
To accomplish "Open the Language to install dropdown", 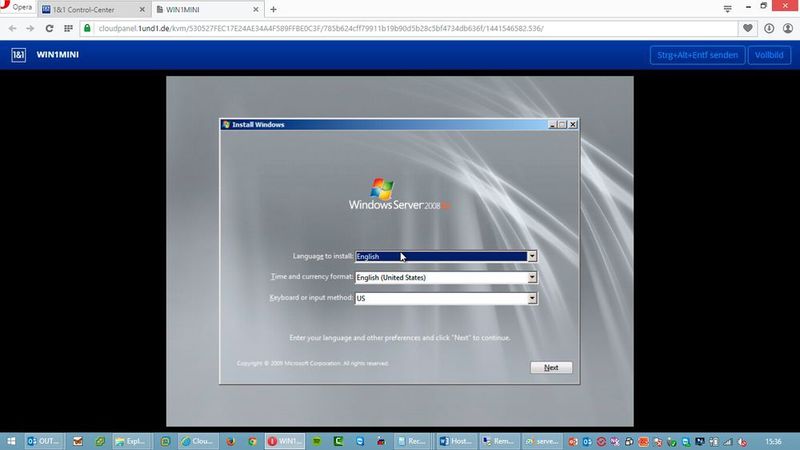I will click(532, 256).
